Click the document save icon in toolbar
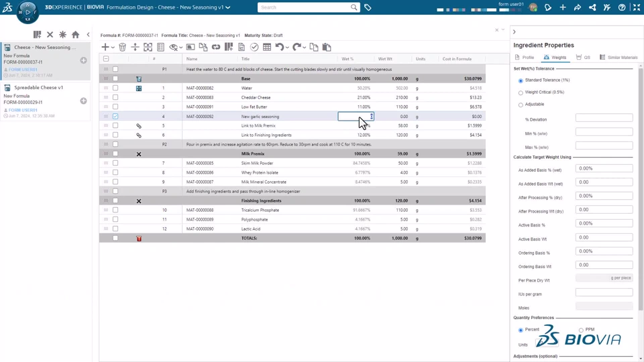644x362 pixels. pos(241,47)
